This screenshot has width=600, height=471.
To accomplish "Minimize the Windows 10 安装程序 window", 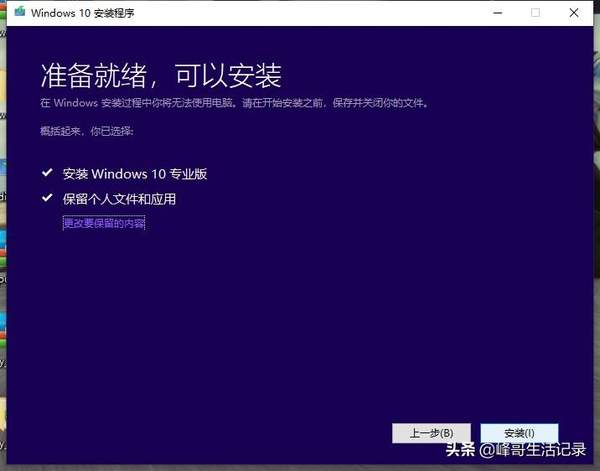I will pyautogui.click(x=497, y=13).
